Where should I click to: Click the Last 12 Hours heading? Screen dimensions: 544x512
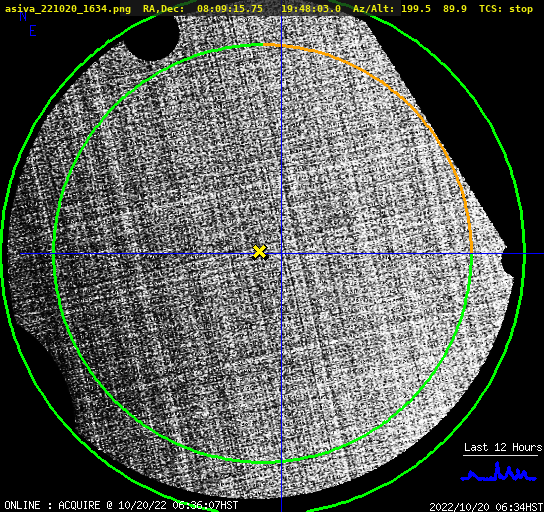(503, 447)
